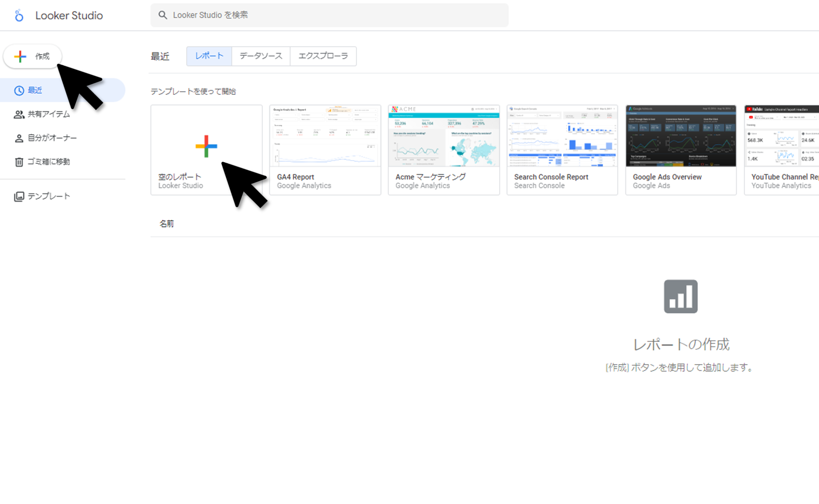The image size is (819, 504).
Task: Switch to the データソース tab
Action: point(260,56)
